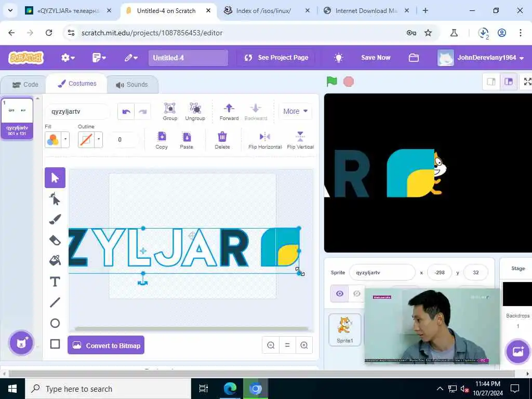The width and height of the screenshot is (532, 399).
Task: Select the Reshape tool
Action: 55,199
